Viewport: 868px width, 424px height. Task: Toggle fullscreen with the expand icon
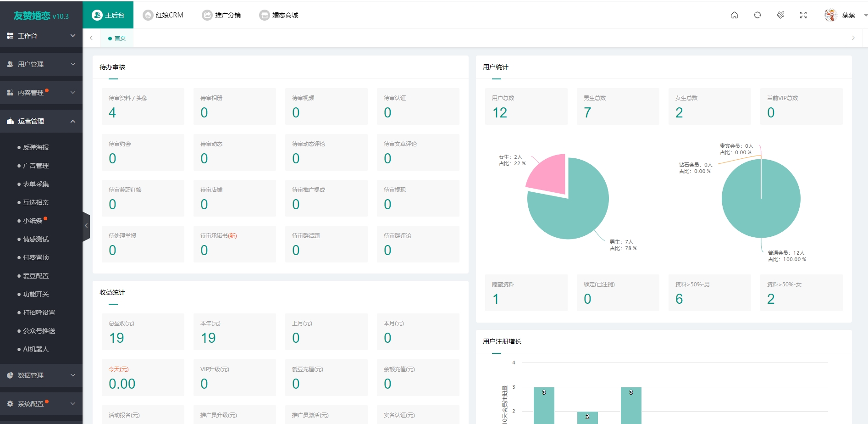(803, 15)
